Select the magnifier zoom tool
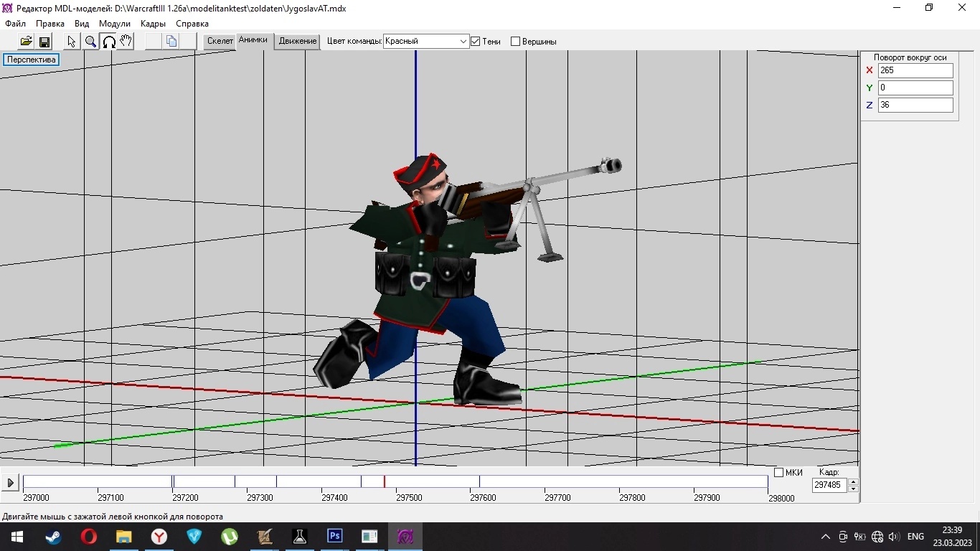980x551 pixels. (x=90, y=42)
